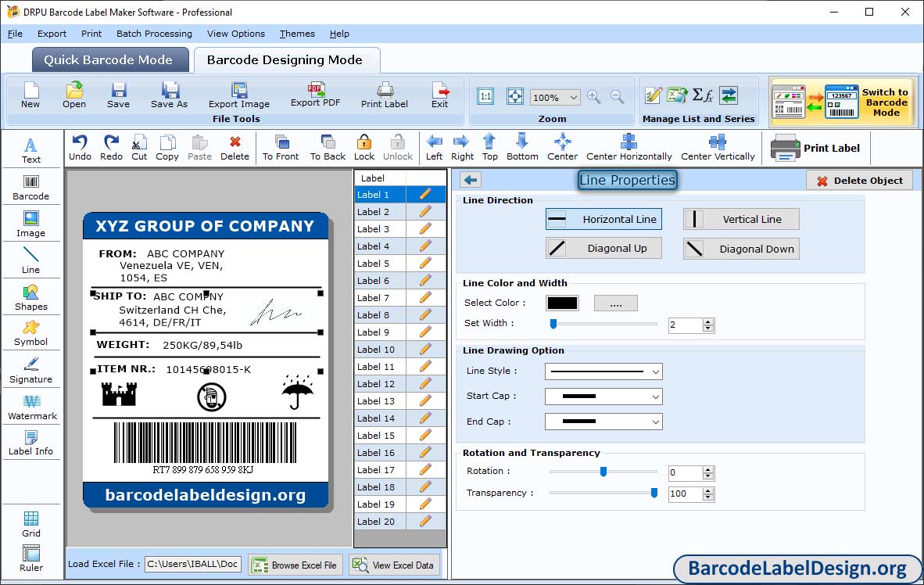Click the fit-to-window zoom icon

pyautogui.click(x=515, y=96)
